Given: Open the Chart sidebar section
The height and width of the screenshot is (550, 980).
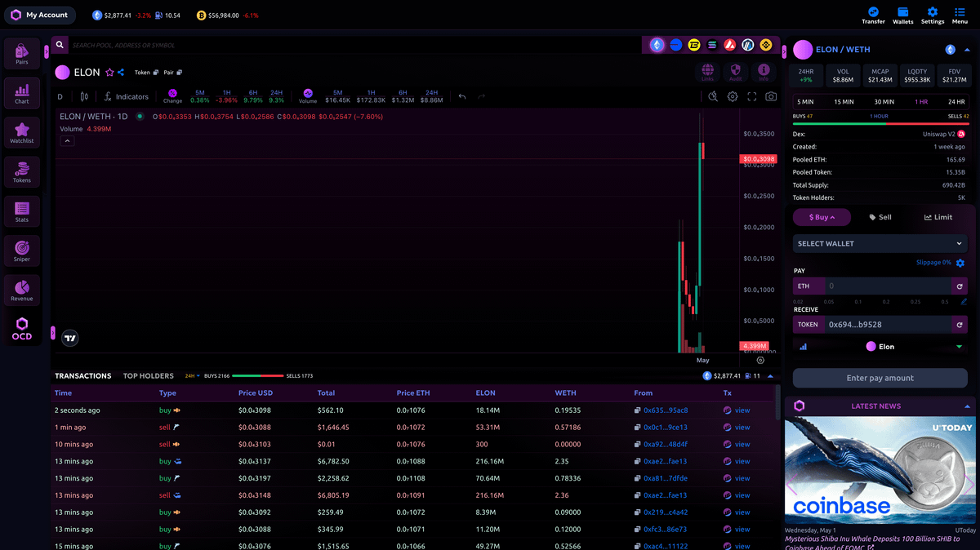Looking at the screenshot, I should pos(22,93).
